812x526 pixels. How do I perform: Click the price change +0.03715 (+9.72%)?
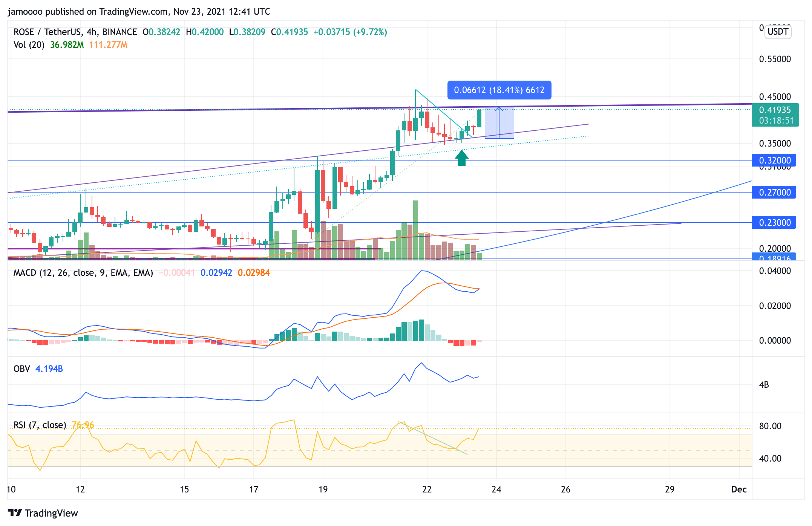point(350,32)
